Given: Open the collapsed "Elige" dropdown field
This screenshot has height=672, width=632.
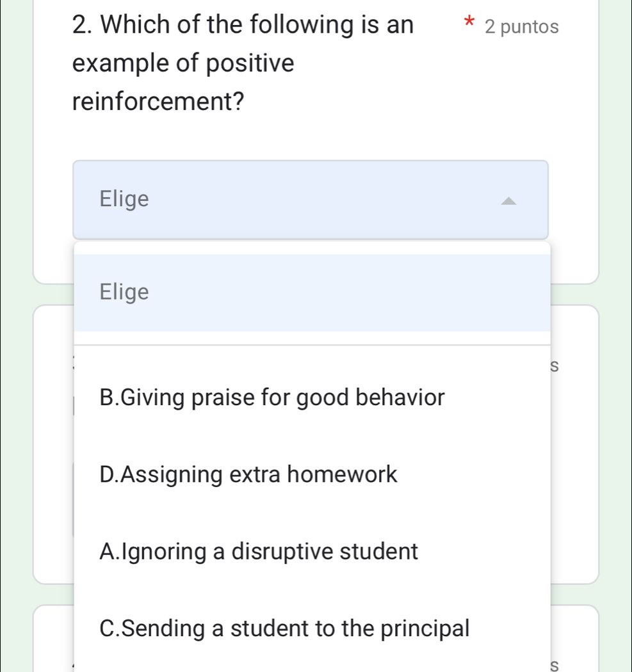Looking at the screenshot, I should coord(311,200).
